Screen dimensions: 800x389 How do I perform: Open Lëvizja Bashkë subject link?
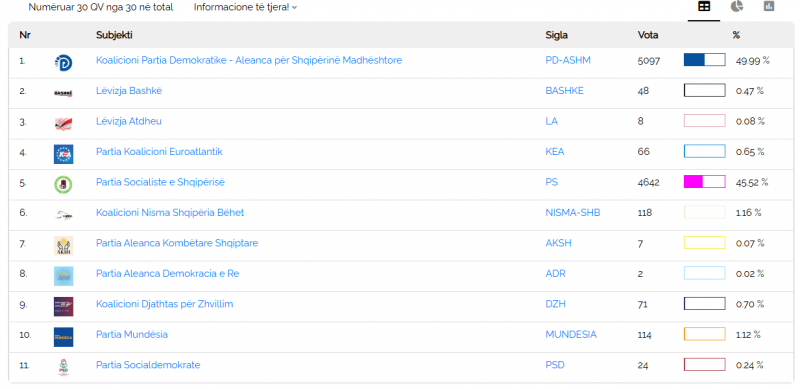129,91
